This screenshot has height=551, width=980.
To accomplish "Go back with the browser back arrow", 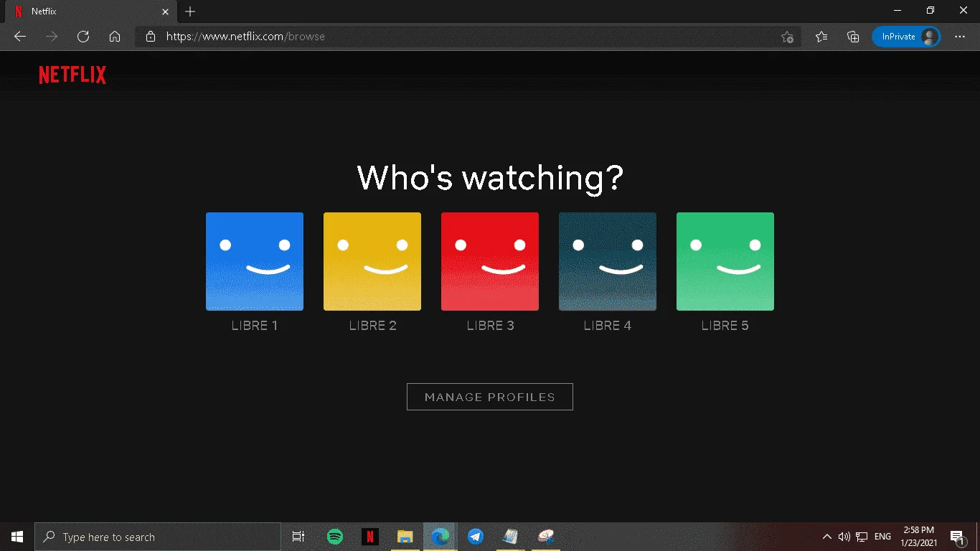I will 20,37.
